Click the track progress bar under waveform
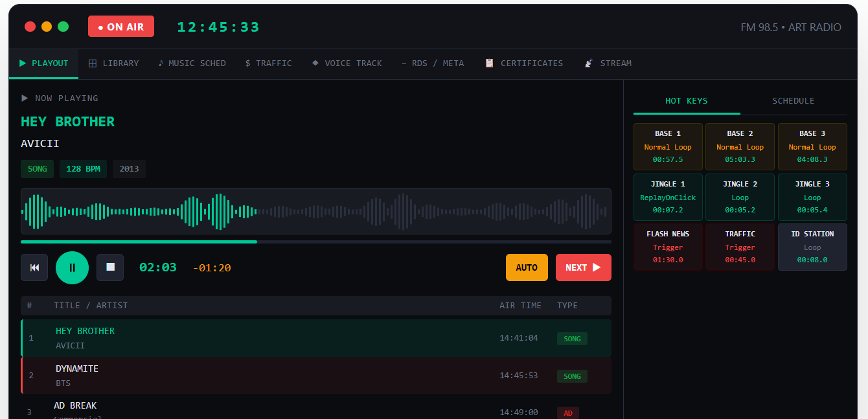868x419 pixels. click(316, 242)
